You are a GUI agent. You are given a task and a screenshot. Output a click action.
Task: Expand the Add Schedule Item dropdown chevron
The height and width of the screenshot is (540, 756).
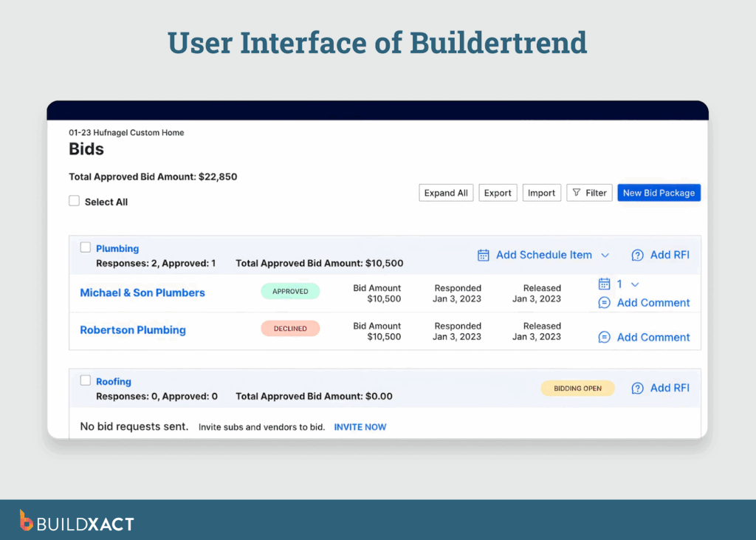coord(606,254)
